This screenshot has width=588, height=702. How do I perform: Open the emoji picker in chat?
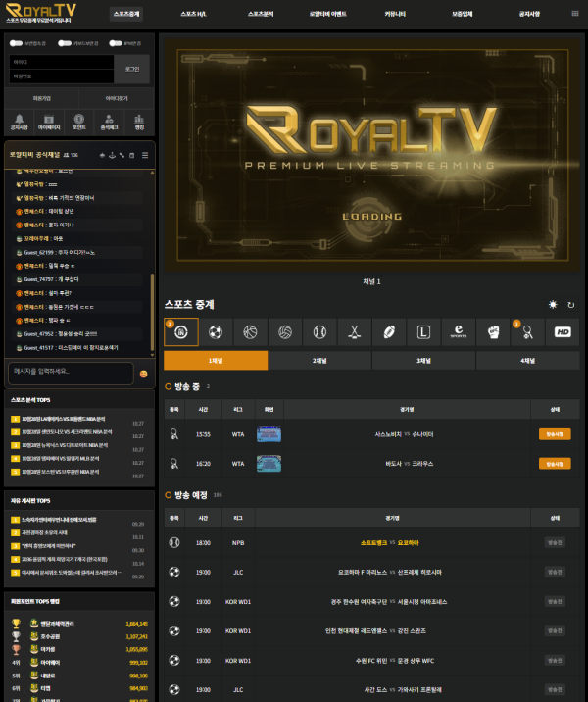(x=144, y=374)
